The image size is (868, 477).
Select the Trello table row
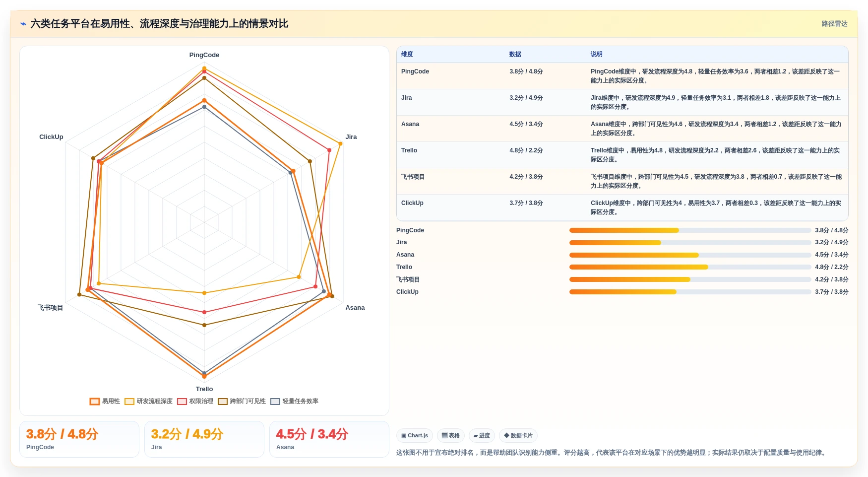(x=622, y=155)
